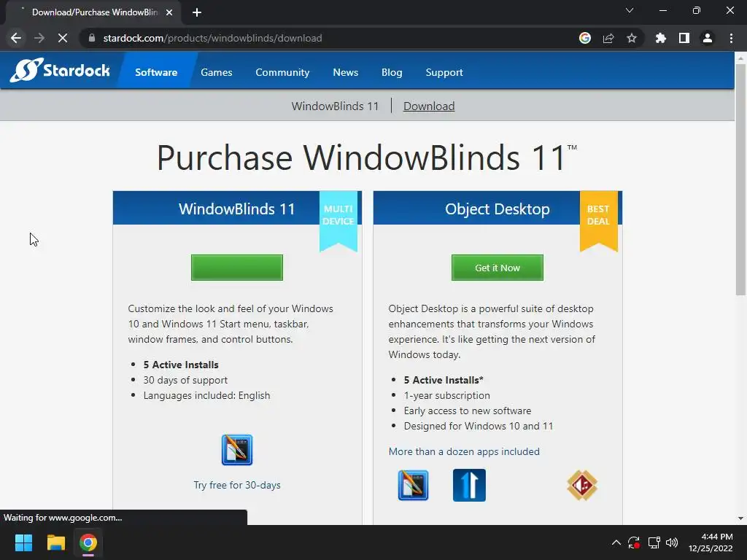The image size is (747, 560).
Task: Click Designed for Windows 10 and 11 text
Action: [x=479, y=426]
